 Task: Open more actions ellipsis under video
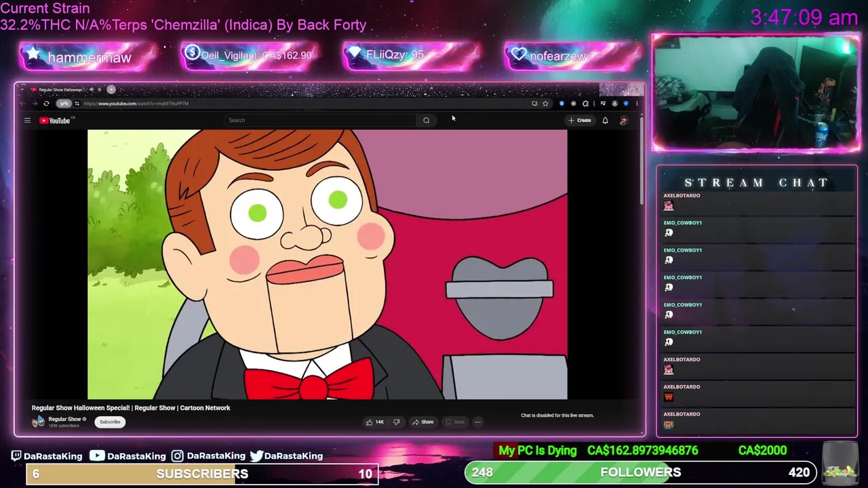coord(478,422)
